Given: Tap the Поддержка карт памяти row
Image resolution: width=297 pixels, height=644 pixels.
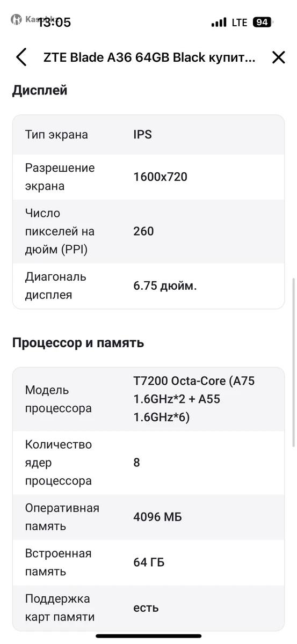Looking at the screenshot, I should (x=148, y=608).
